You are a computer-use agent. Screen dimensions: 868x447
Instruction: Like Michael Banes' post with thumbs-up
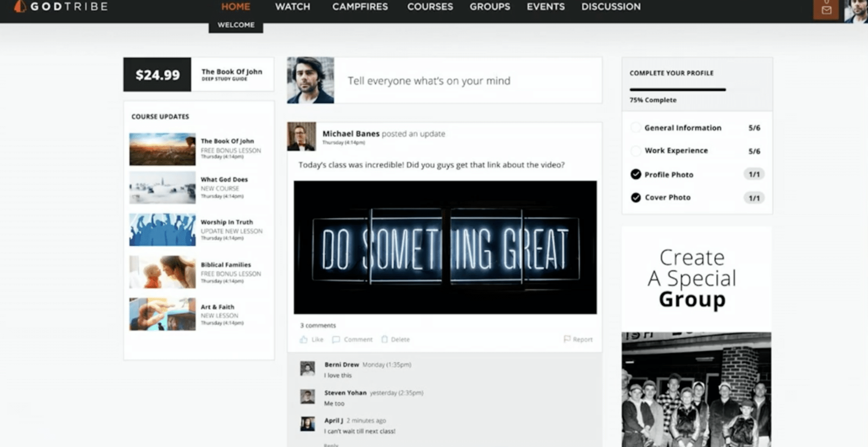point(304,339)
